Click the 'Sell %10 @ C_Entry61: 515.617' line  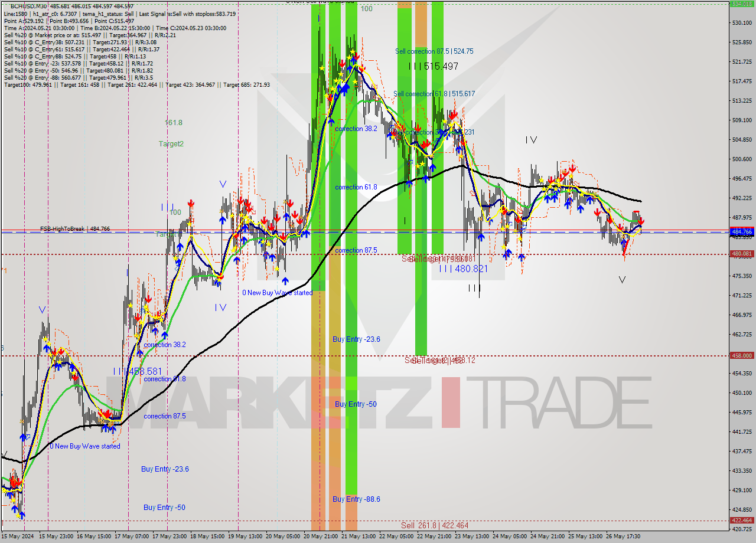click(x=82, y=49)
